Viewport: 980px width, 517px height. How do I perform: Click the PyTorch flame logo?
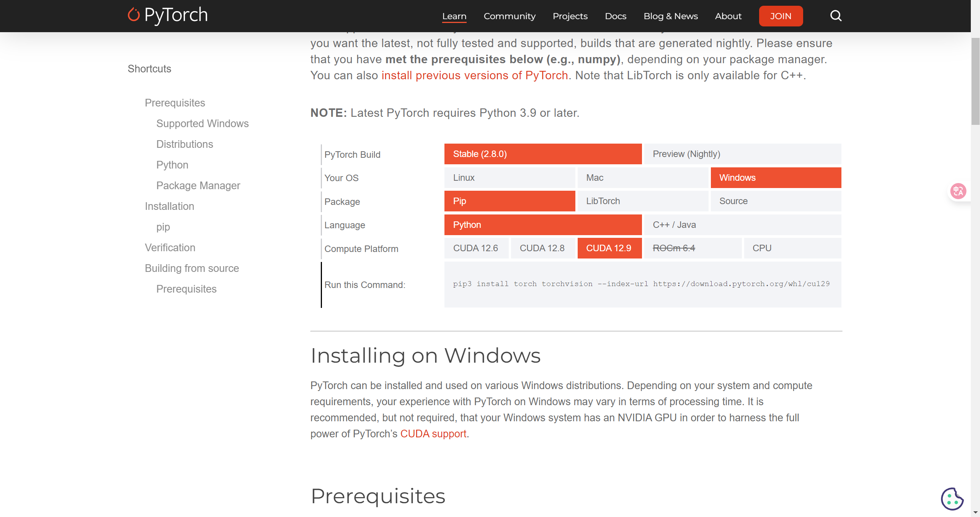coord(134,15)
